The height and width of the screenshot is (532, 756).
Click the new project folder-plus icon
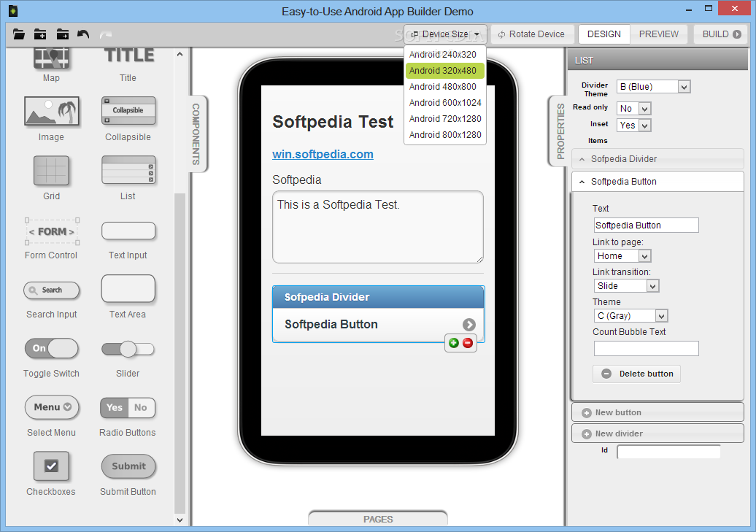(x=41, y=34)
